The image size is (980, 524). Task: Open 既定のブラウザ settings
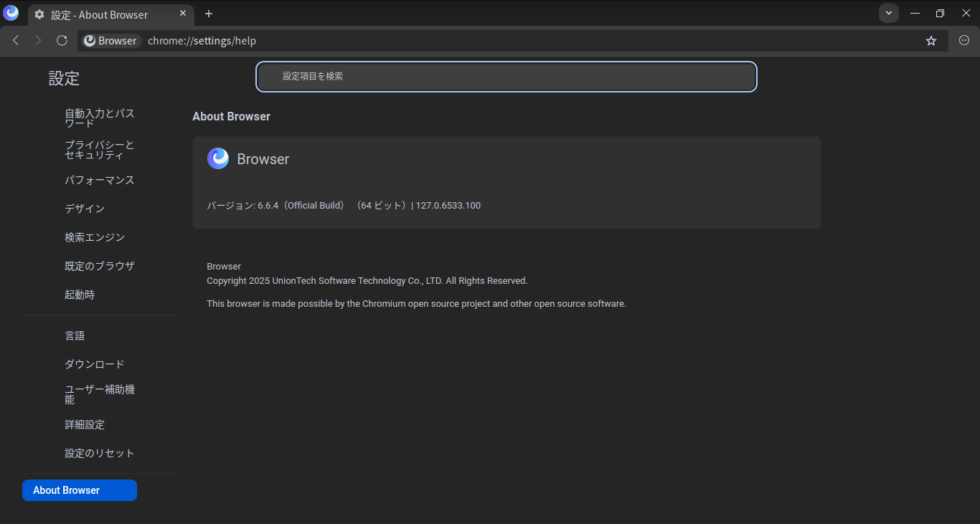pyautogui.click(x=100, y=266)
